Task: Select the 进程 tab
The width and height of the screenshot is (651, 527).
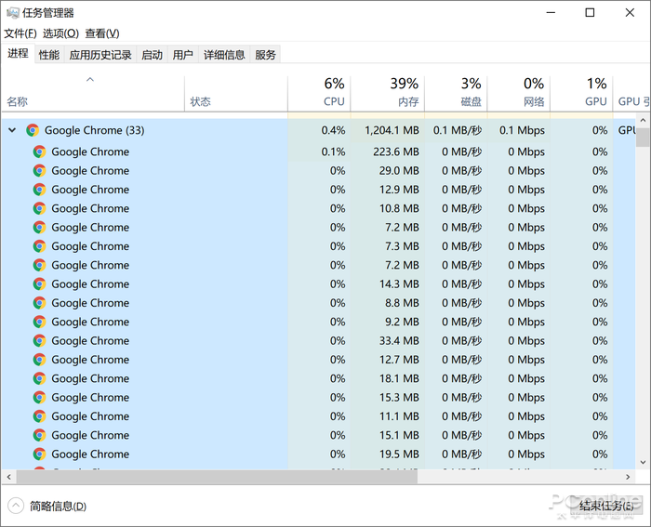Action: coord(18,53)
